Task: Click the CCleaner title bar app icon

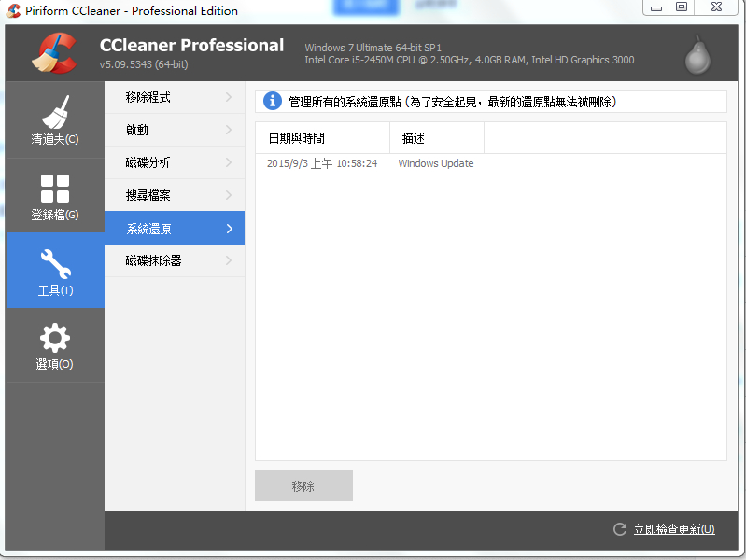Action: coord(13,10)
